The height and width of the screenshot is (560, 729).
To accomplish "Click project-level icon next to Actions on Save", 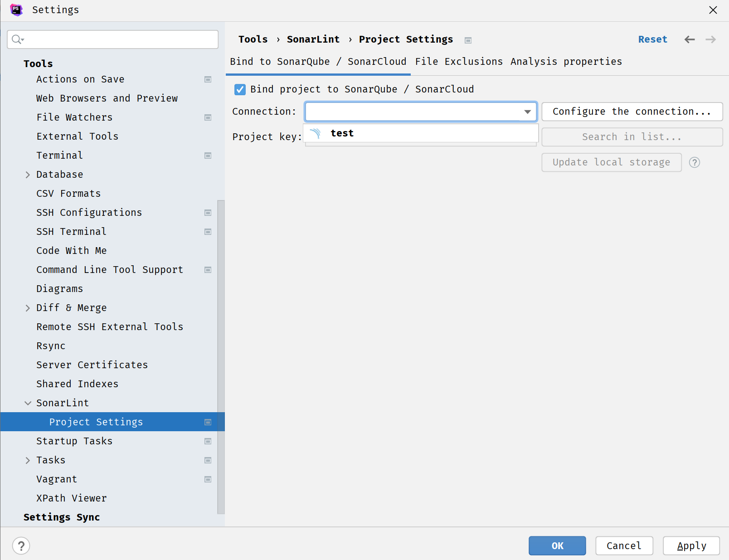I will tap(208, 79).
